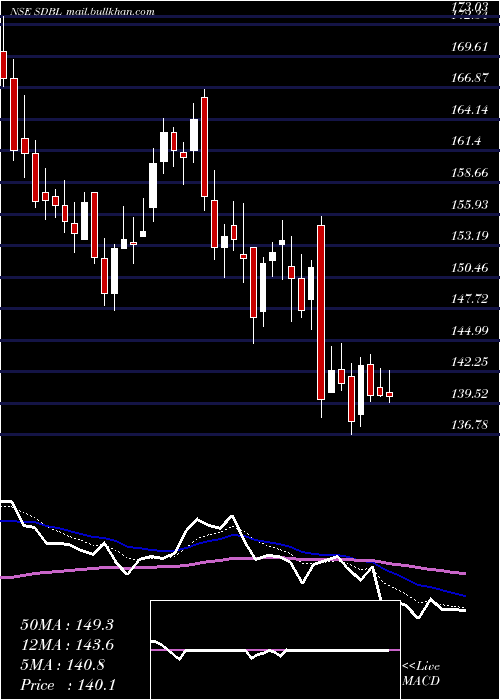Click the <<Live MACD label

click(x=421, y=673)
